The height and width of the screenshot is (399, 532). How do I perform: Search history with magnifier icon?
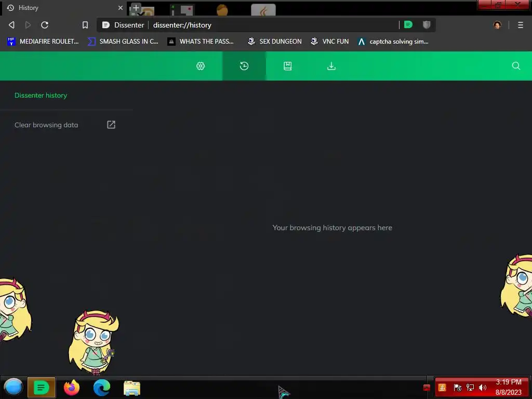coord(516,66)
